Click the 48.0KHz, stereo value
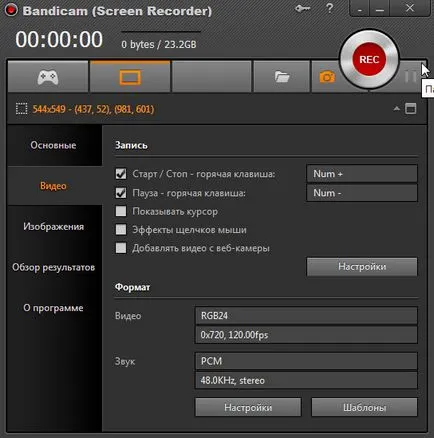The width and height of the screenshot is (434, 438). pyautogui.click(x=306, y=380)
